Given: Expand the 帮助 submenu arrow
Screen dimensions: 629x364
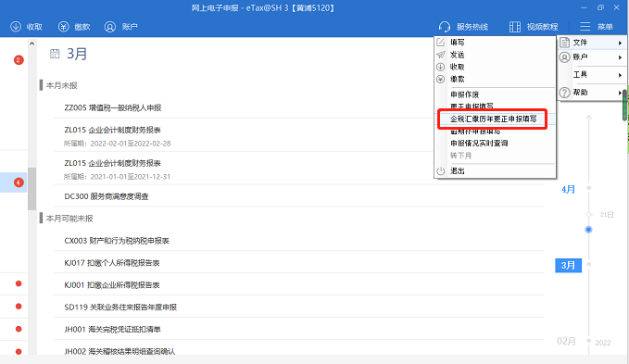Looking at the screenshot, I should [x=620, y=93].
